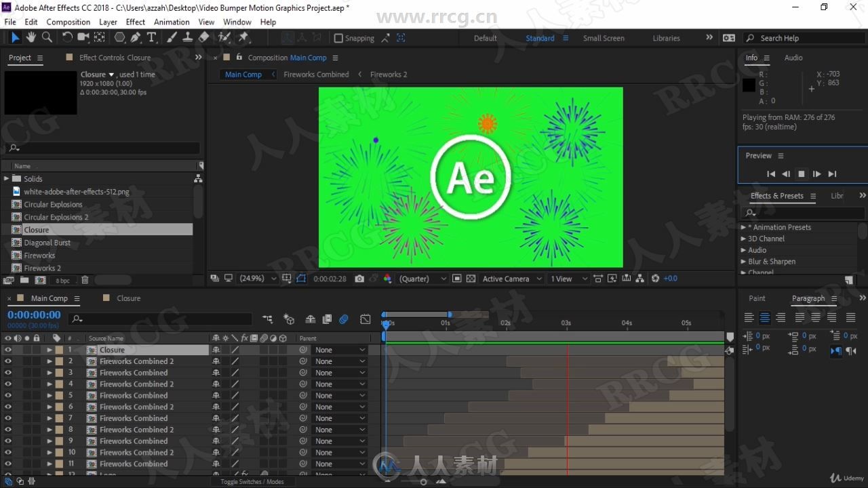Image resolution: width=868 pixels, height=488 pixels.
Task: Select the Puppet Pin tool
Action: pos(243,37)
